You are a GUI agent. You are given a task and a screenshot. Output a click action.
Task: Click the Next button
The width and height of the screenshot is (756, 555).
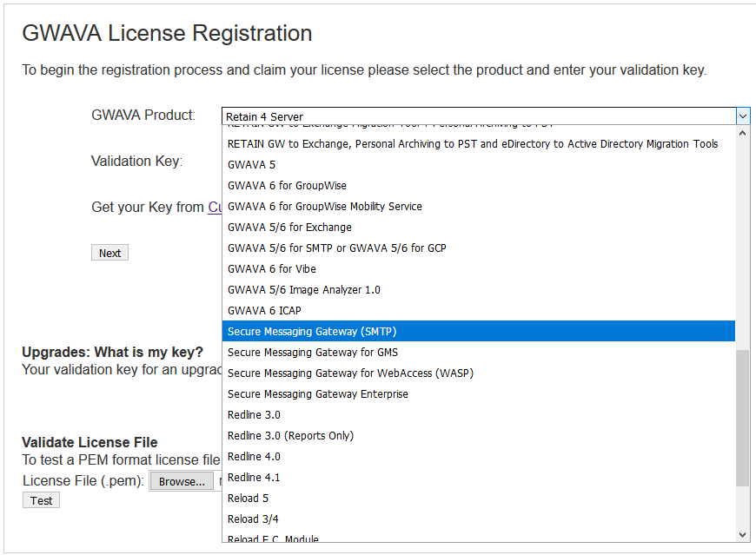click(109, 253)
